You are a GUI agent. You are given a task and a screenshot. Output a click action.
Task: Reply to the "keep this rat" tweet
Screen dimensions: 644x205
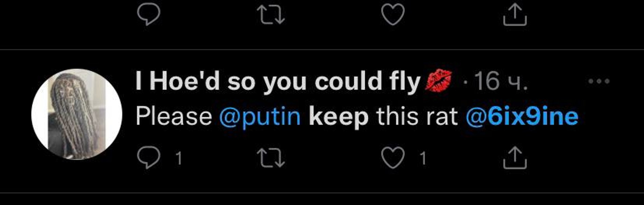[x=148, y=158]
